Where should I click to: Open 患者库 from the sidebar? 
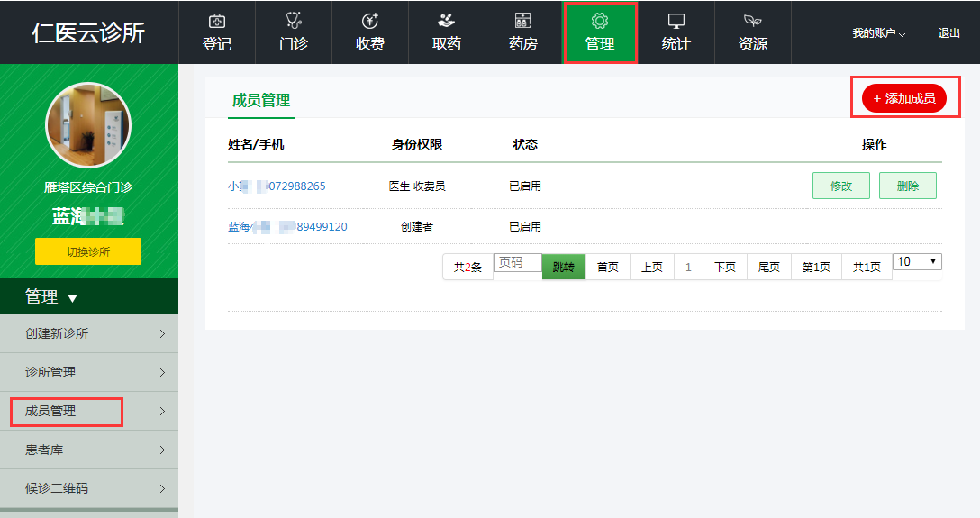88,450
